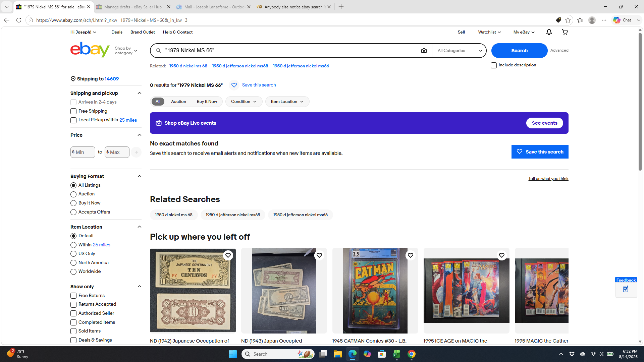Open Windows Start menu
The height and width of the screenshot is (362, 644).
[x=233, y=354]
